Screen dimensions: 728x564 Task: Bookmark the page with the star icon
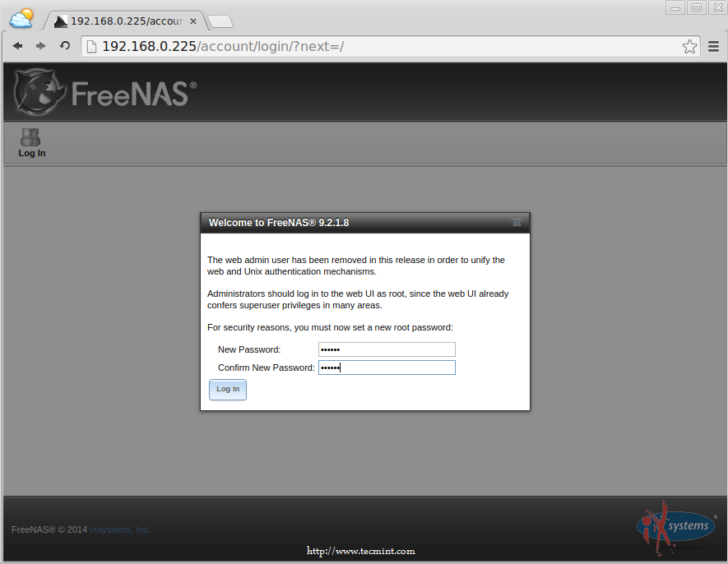pos(689,46)
